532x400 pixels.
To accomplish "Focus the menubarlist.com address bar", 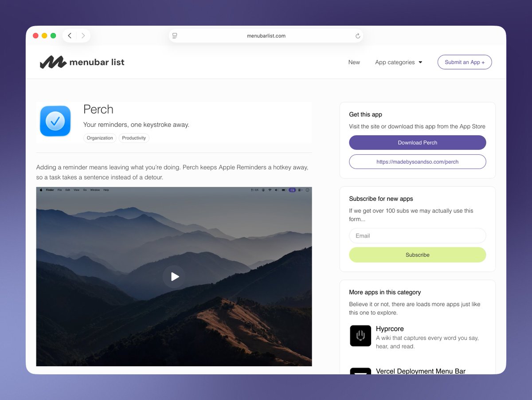I will [266, 36].
